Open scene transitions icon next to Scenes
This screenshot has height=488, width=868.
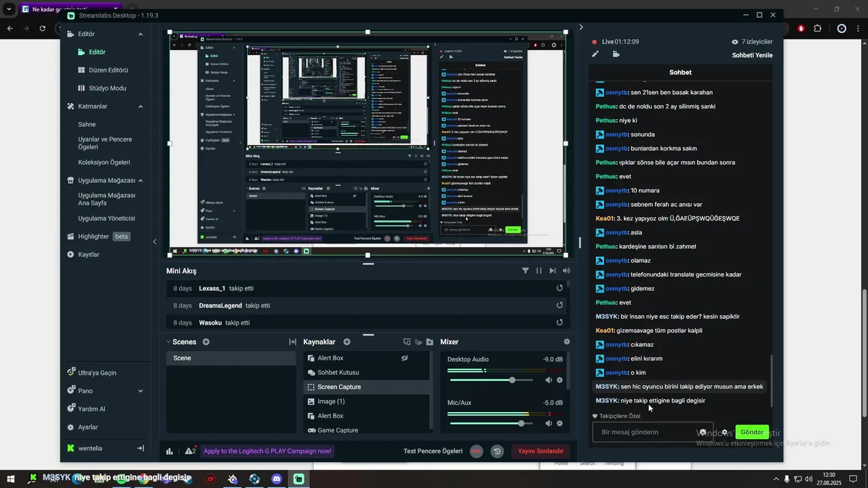click(x=292, y=342)
